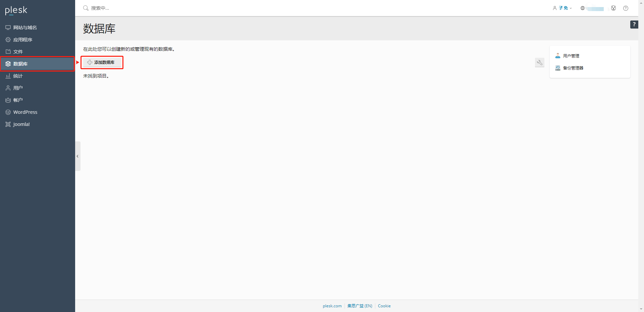Open Joomla! in the sidebar
This screenshot has height=312, width=644.
pos(38,124)
